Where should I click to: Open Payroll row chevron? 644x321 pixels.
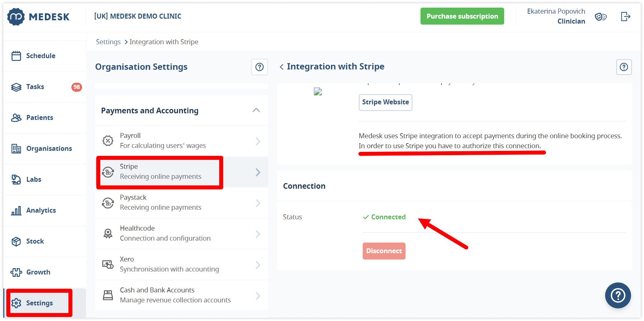click(258, 141)
